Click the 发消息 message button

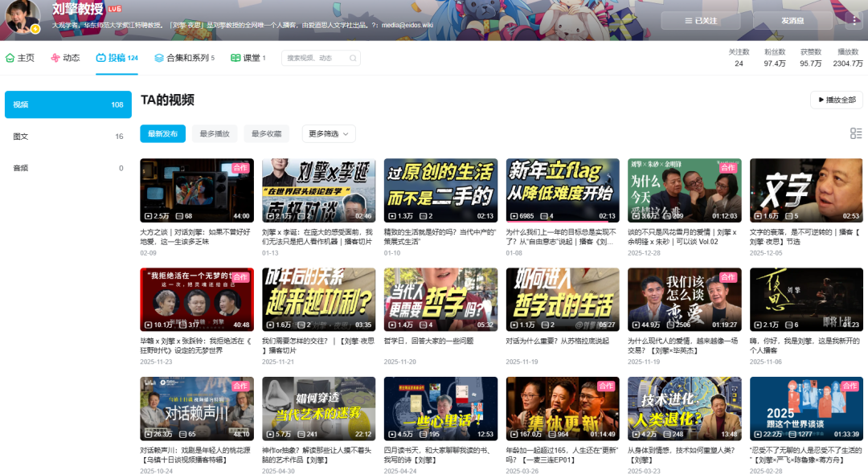(792, 21)
